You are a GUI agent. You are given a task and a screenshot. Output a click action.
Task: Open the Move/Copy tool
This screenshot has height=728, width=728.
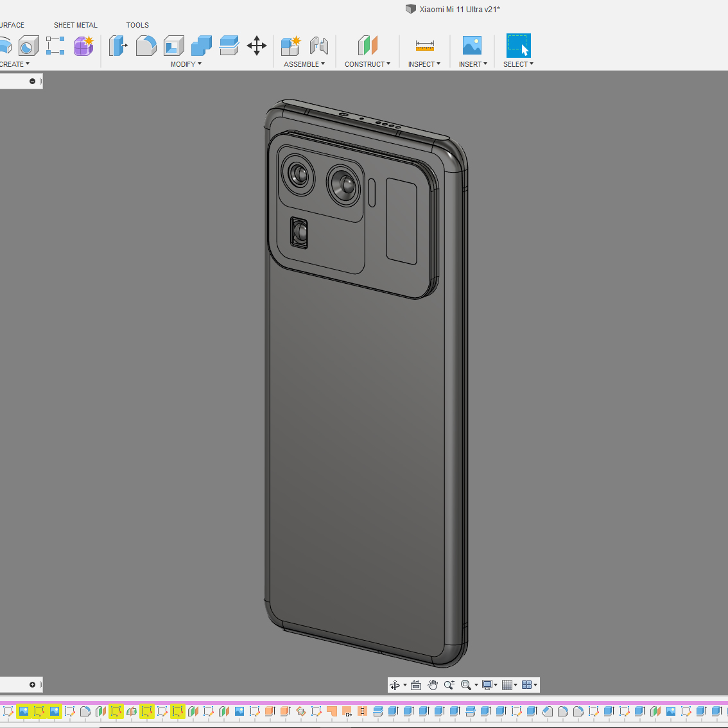click(257, 46)
